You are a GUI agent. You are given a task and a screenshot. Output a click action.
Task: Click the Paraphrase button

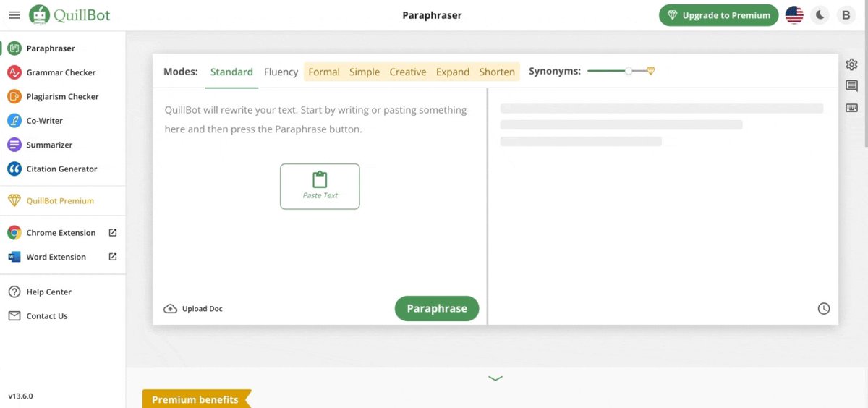pos(437,308)
